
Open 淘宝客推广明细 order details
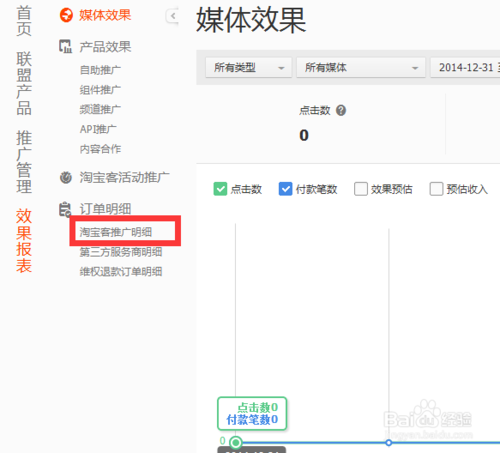click(x=116, y=232)
